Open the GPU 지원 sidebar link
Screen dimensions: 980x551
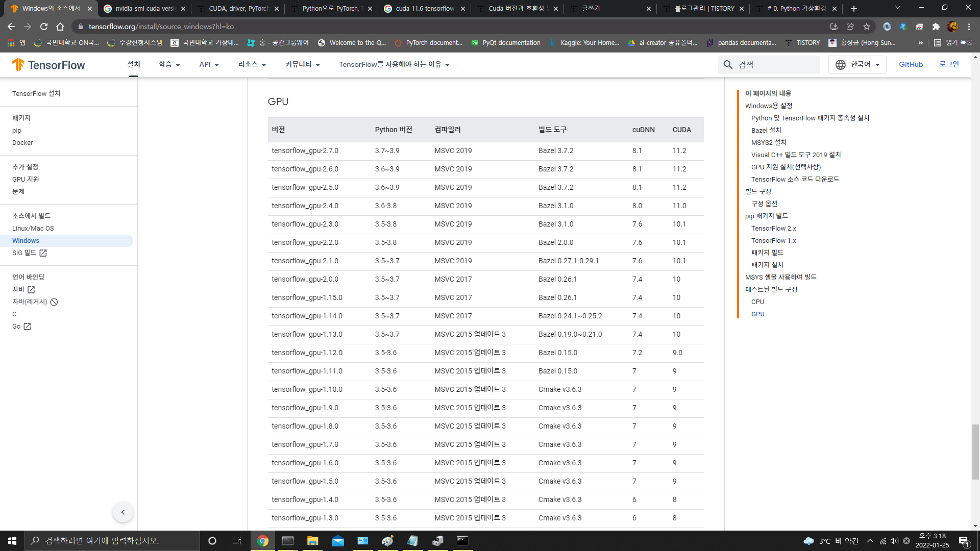point(26,179)
